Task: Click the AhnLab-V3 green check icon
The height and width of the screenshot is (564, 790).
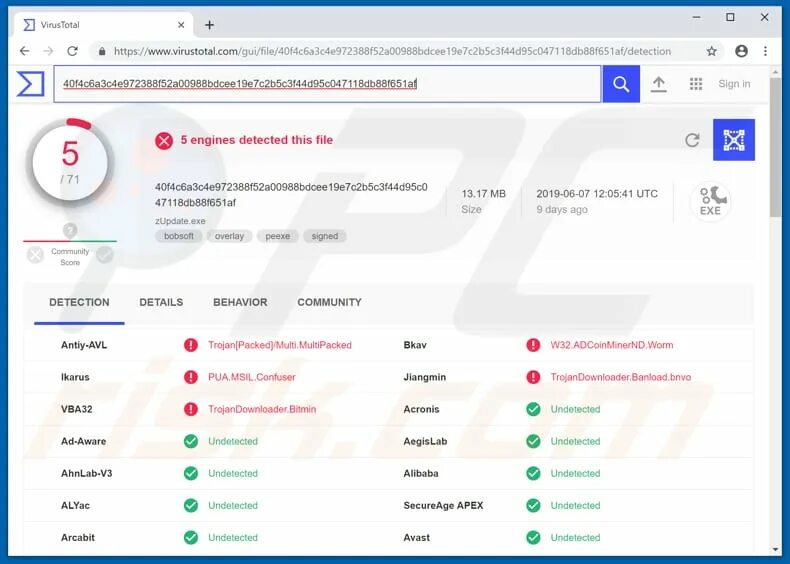Action: (x=190, y=473)
